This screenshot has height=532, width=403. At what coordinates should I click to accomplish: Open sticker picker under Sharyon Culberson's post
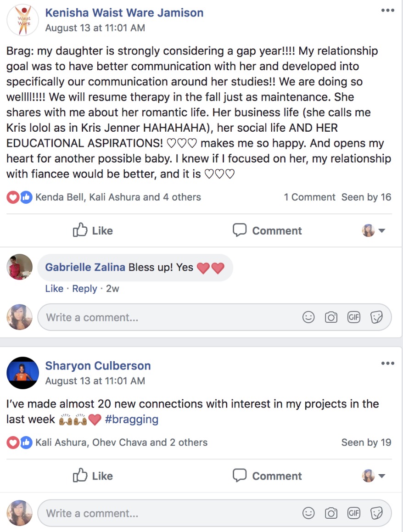[x=376, y=513]
